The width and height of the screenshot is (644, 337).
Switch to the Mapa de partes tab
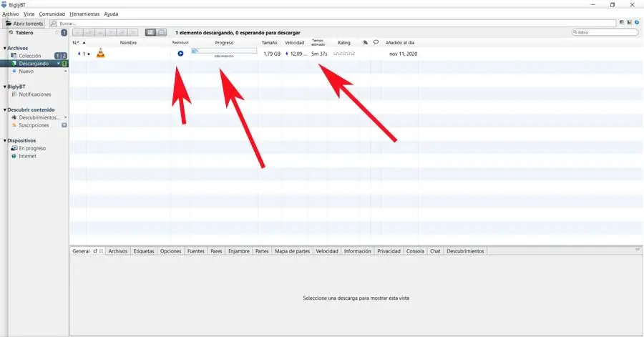[292, 251]
